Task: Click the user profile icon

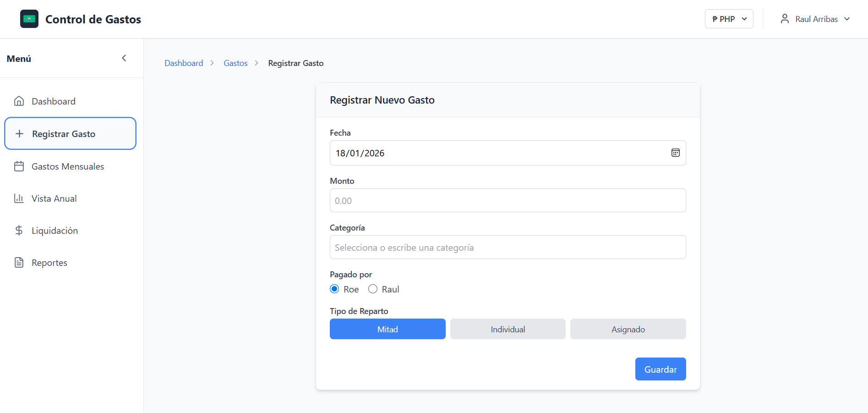Action: coord(785,19)
